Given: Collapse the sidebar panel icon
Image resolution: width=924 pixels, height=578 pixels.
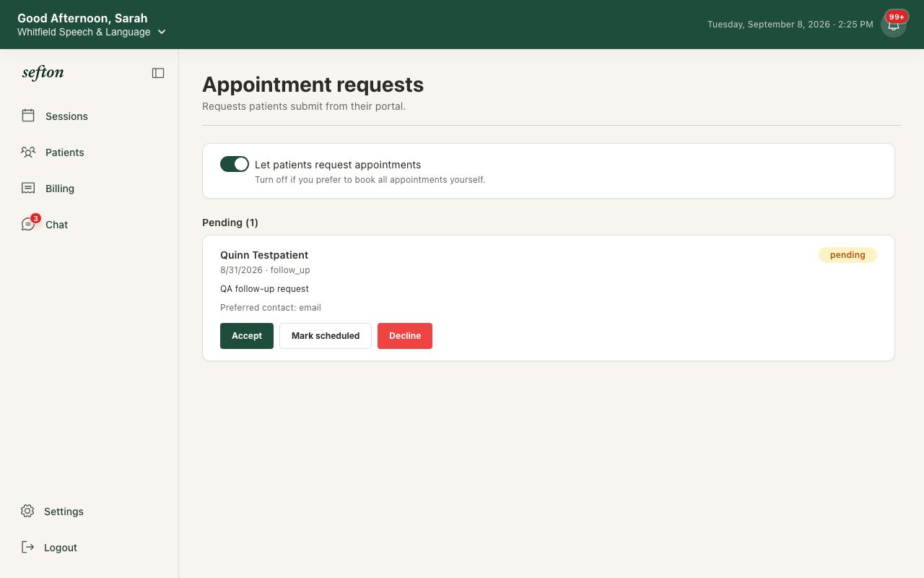Looking at the screenshot, I should tap(158, 73).
